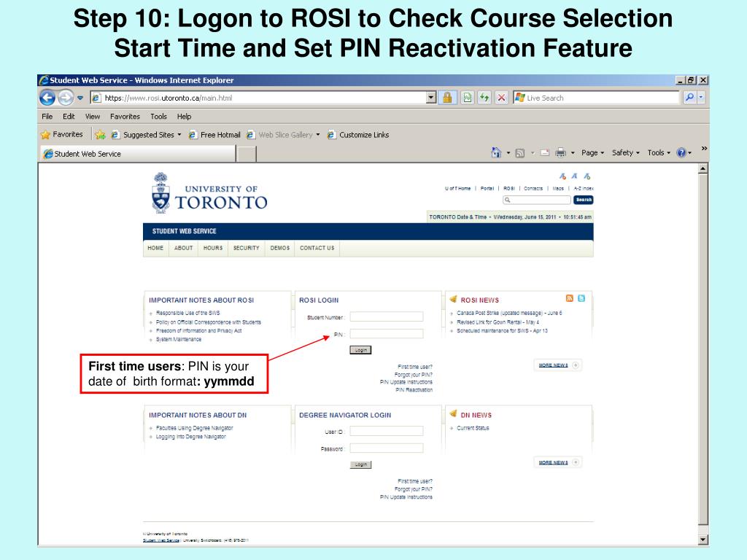This screenshot has height=560, width=747.
Task: Open the Edit menu
Action: tap(69, 116)
